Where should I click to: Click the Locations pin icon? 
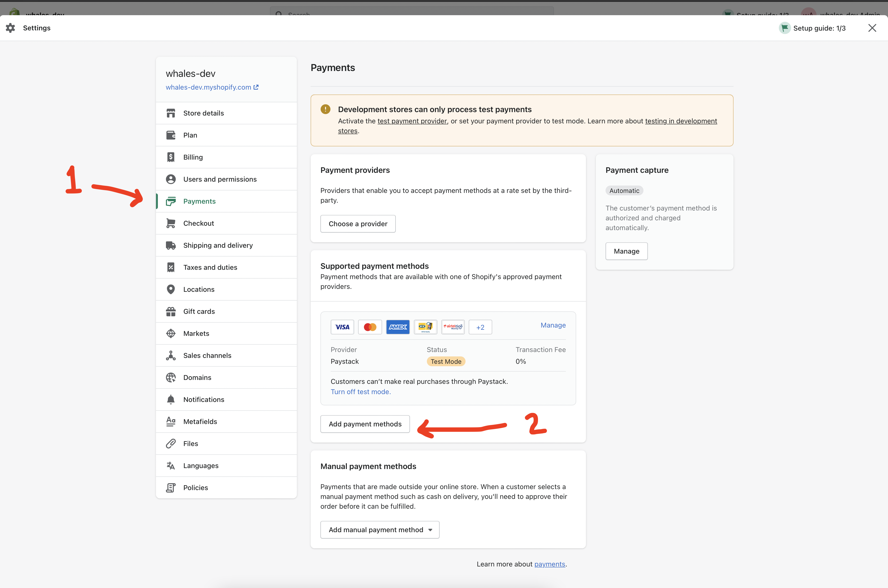[x=171, y=290]
